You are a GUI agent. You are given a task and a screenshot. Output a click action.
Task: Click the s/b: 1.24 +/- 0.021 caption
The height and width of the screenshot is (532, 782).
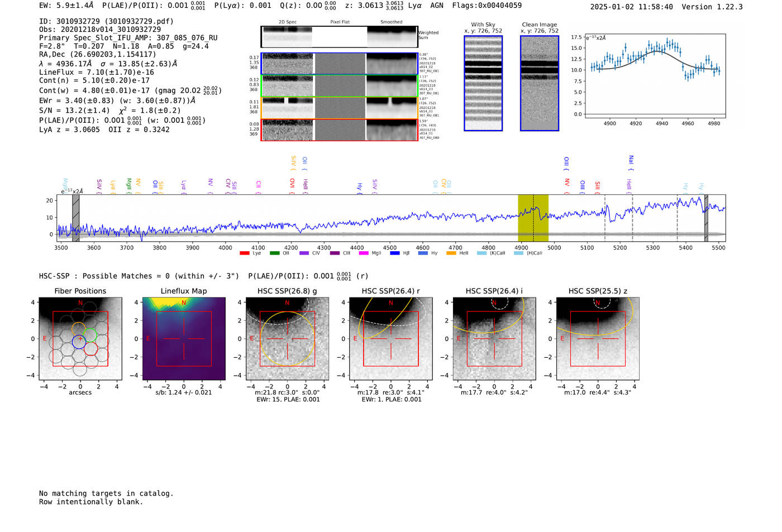tap(184, 392)
